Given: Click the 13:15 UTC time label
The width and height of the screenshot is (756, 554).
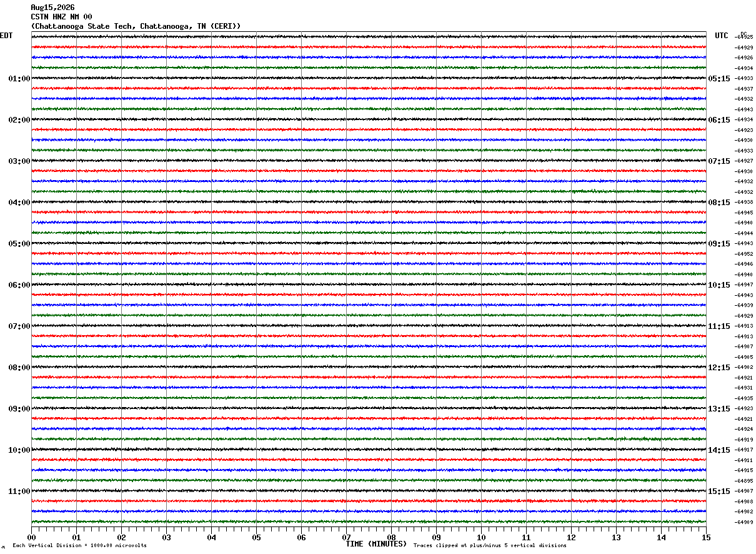Looking at the screenshot, I should coord(719,409).
